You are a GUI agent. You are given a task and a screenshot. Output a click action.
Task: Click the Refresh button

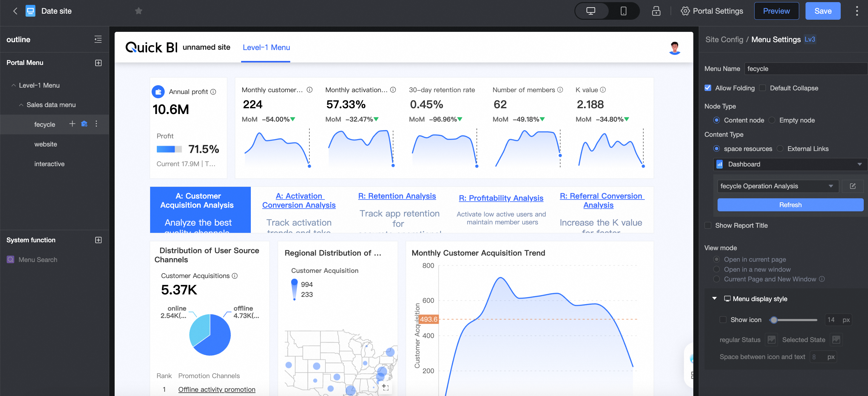[x=790, y=205]
